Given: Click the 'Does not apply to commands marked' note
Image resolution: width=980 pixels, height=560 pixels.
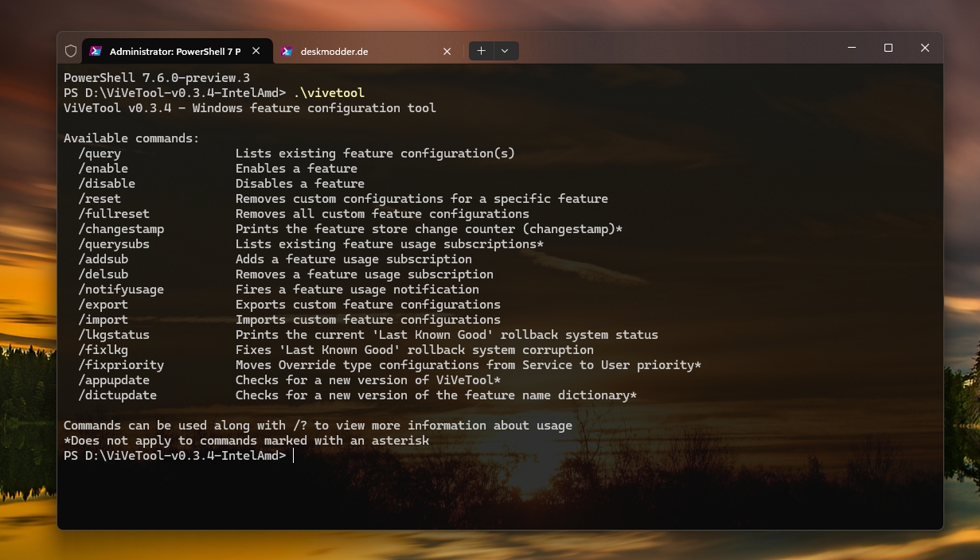Looking at the screenshot, I should click(x=246, y=441).
